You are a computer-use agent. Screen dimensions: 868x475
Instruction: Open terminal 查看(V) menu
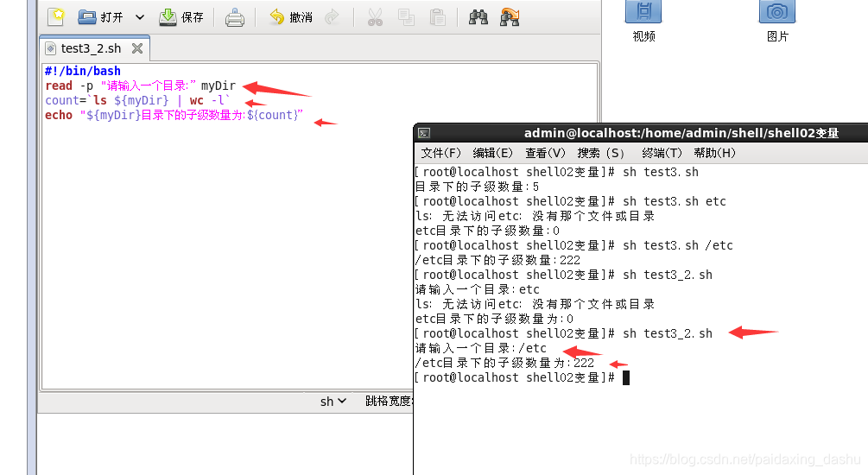545,153
